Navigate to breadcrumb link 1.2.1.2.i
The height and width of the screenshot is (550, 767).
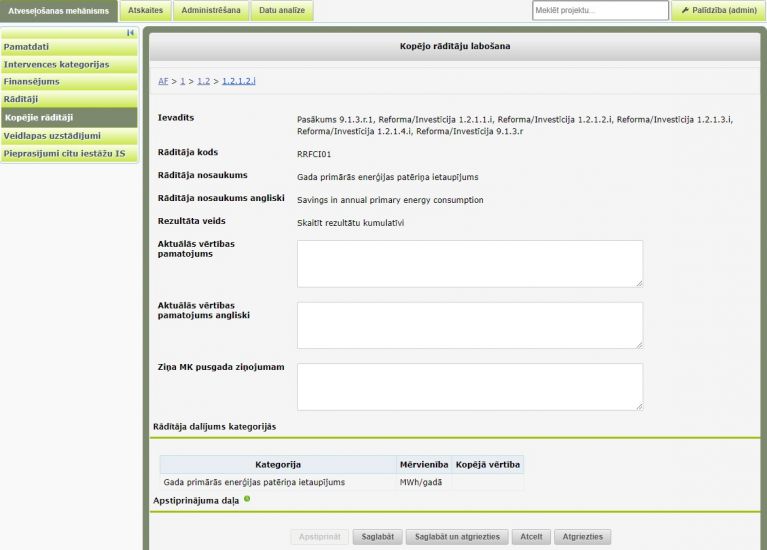(239, 80)
